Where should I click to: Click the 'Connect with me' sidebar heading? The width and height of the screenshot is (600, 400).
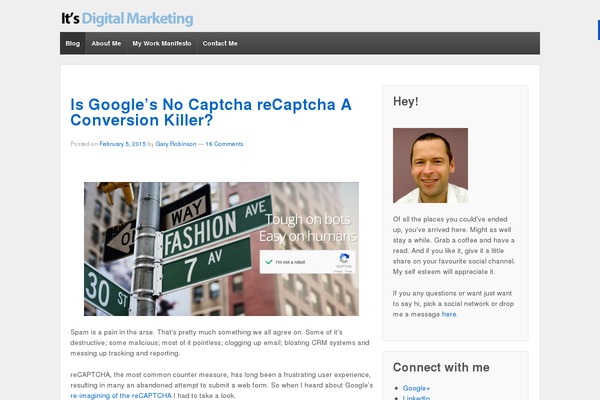441,367
